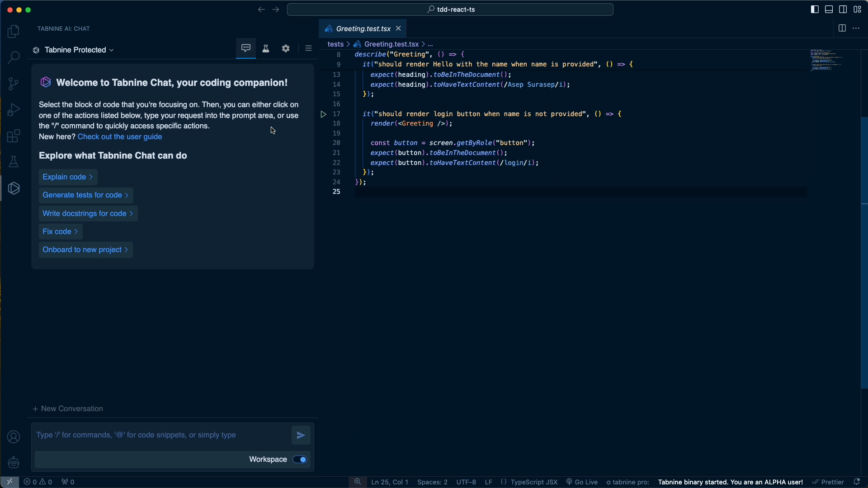
Task: Expand Generate tests for code action
Action: [x=85, y=195]
